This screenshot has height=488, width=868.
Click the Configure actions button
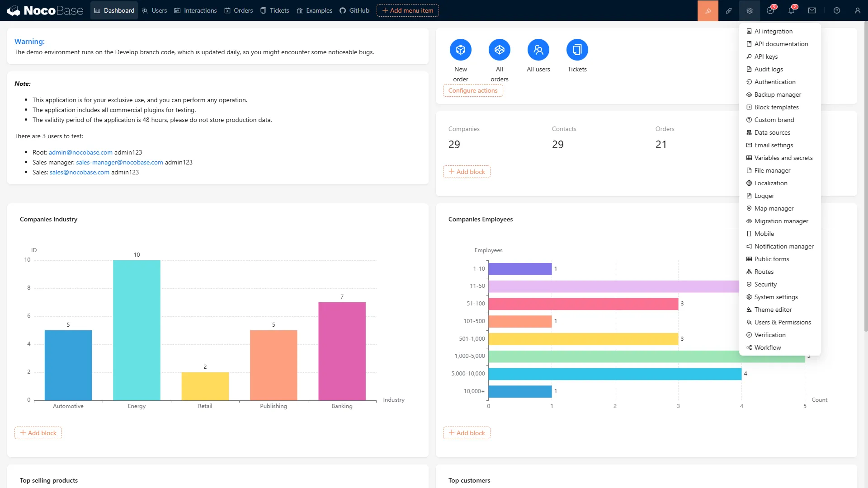(472, 90)
